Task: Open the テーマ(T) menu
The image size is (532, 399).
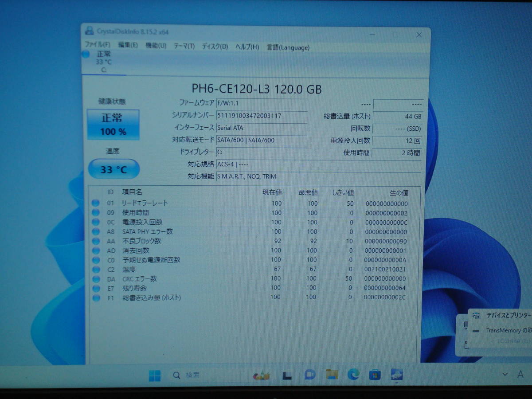Action: point(184,46)
